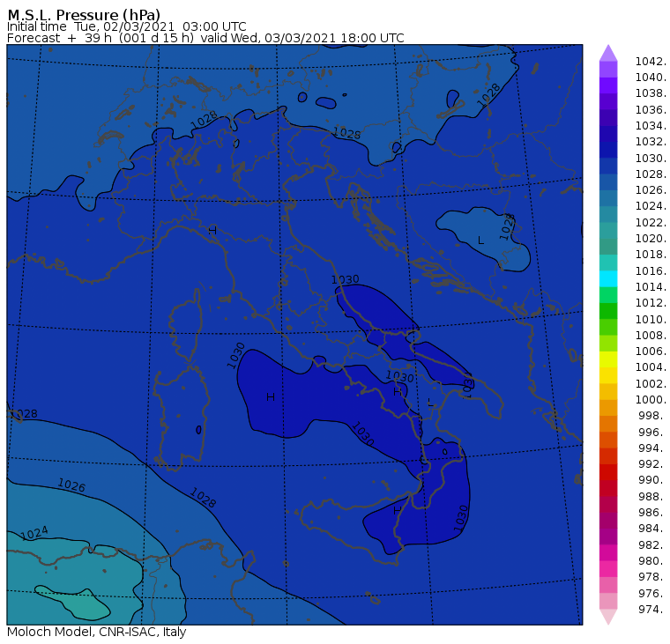The height and width of the screenshot is (644, 670).
Task: Click the rotated "1030" label east of Sicily
Action: [x=461, y=518]
